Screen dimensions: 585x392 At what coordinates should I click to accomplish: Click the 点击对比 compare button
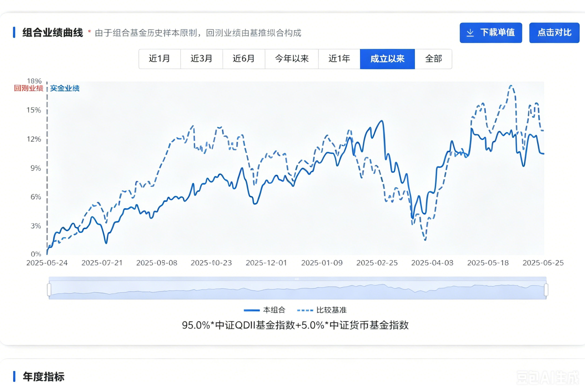point(554,33)
